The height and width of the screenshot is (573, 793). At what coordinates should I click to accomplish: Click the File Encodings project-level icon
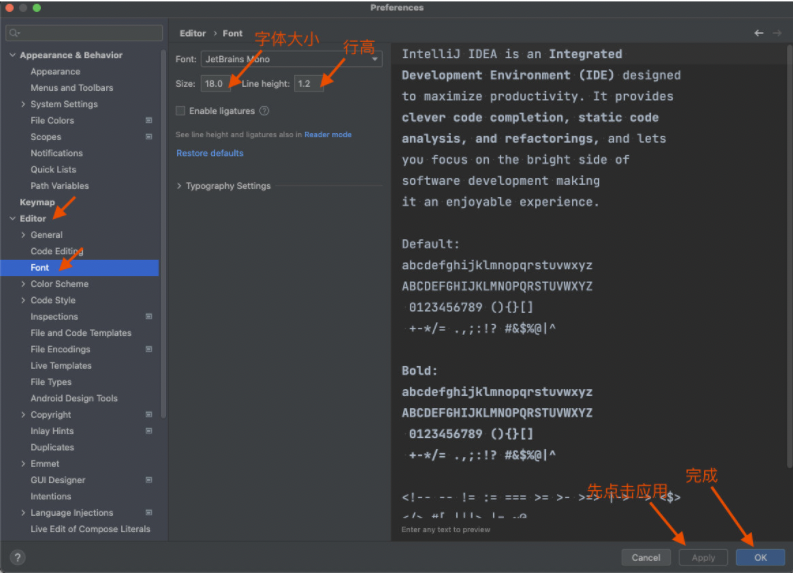pyautogui.click(x=149, y=349)
